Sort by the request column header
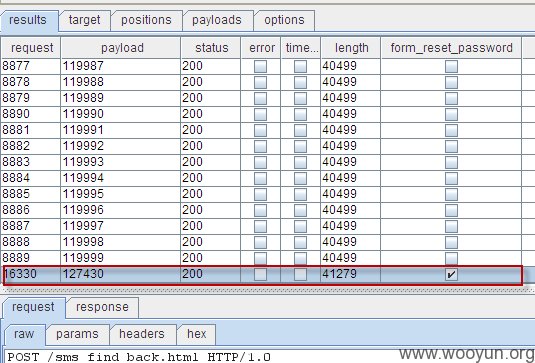 31,48
